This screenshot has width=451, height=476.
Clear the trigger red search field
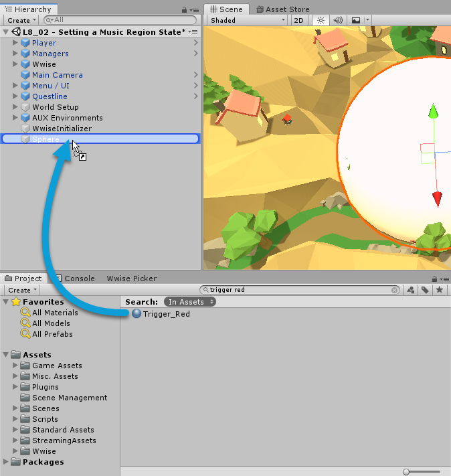coord(394,290)
